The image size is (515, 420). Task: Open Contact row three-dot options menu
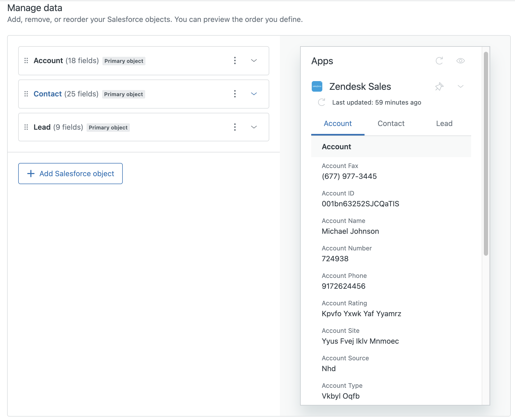pos(235,94)
